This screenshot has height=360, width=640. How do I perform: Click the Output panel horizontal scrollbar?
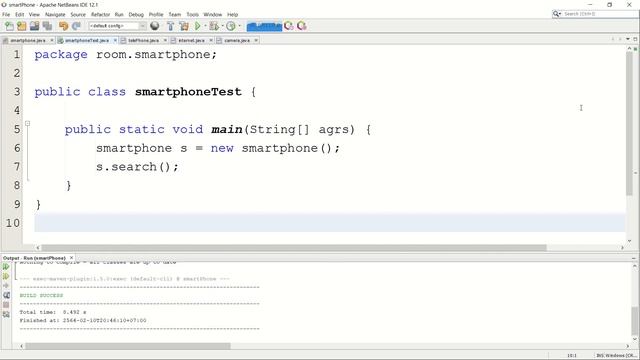click(128, 346)
